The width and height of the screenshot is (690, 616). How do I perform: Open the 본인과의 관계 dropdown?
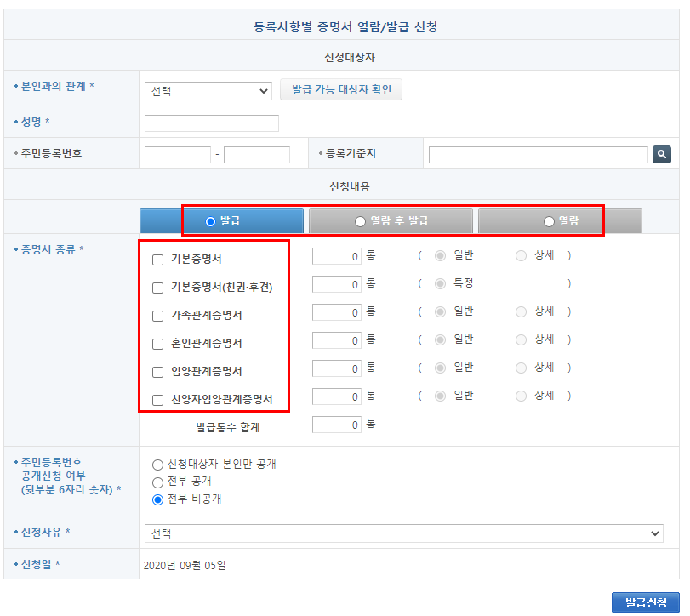coord(208,90)
